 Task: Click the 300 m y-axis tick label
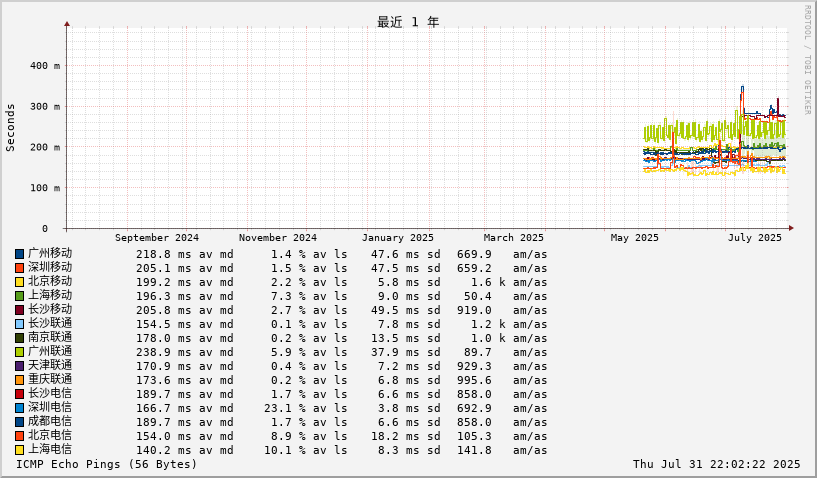pos(45,106)
